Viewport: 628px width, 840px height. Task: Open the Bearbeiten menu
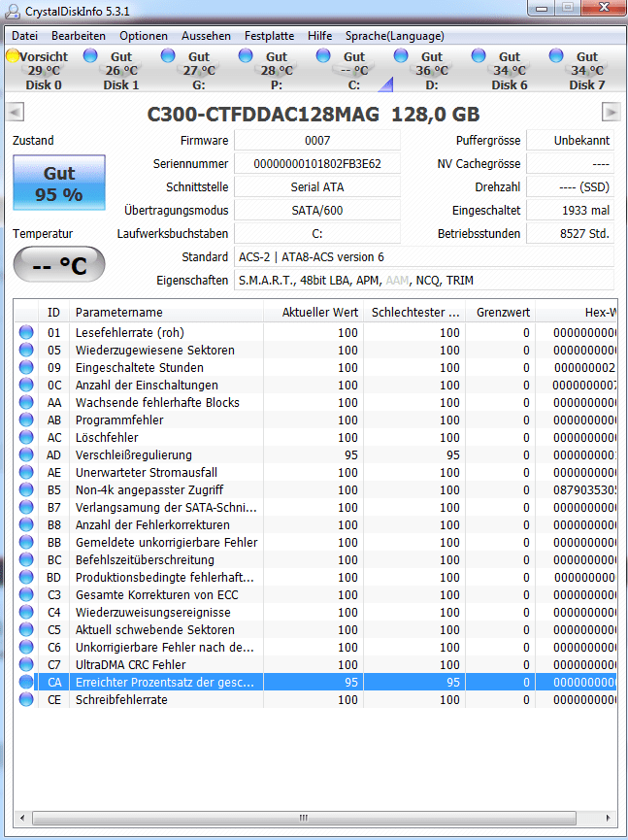(79, 36)
